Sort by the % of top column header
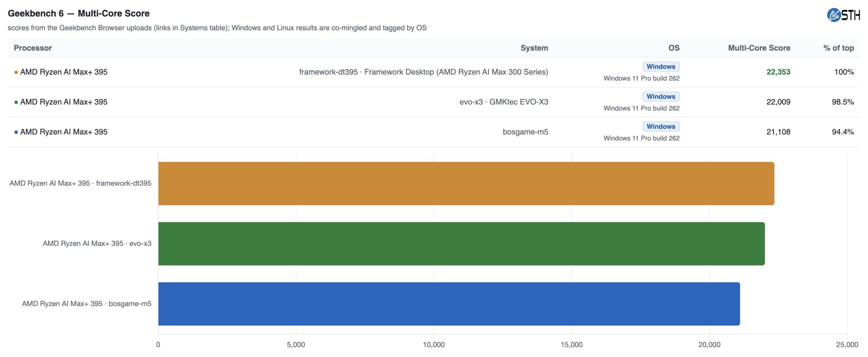Viewport: 868px width, 357px height. click(x=839, y=48)
